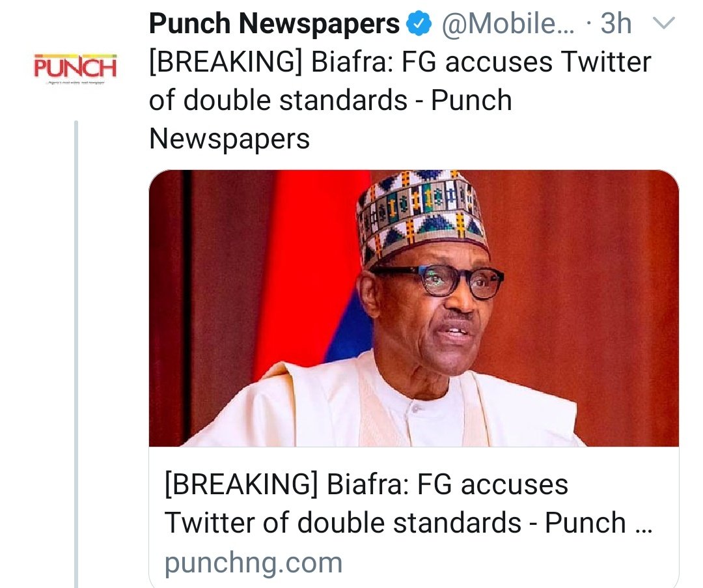The width and height of the screenshot is (703, 588).
Task: Open the Punch logo profile avatar
Action: point(75,68)
